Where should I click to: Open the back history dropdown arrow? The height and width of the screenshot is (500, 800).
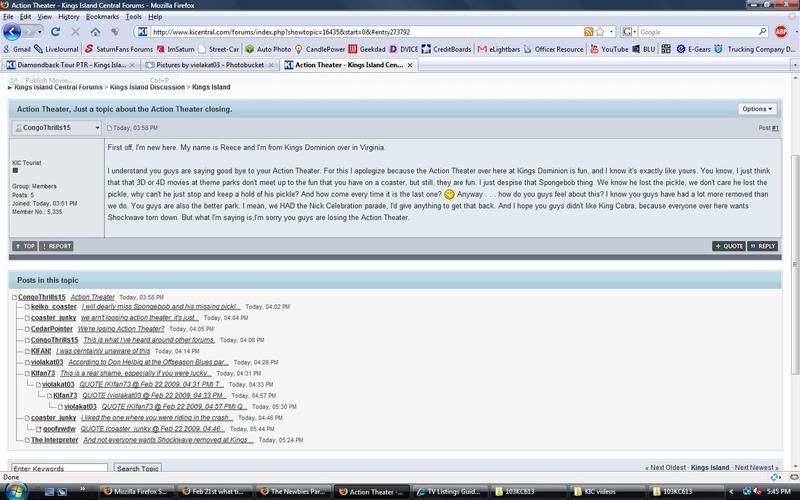(x=39, y=32)
